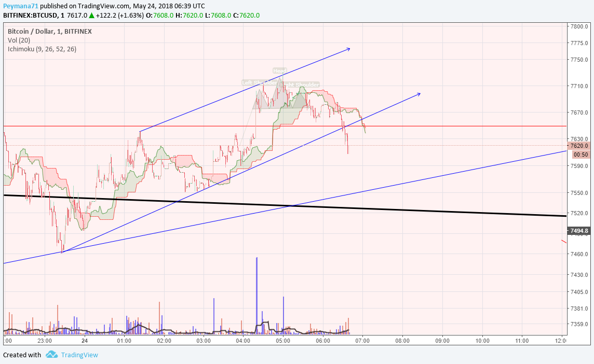Click the 7670.0 price axis label
594x364 pixels.
pos(579,113)
